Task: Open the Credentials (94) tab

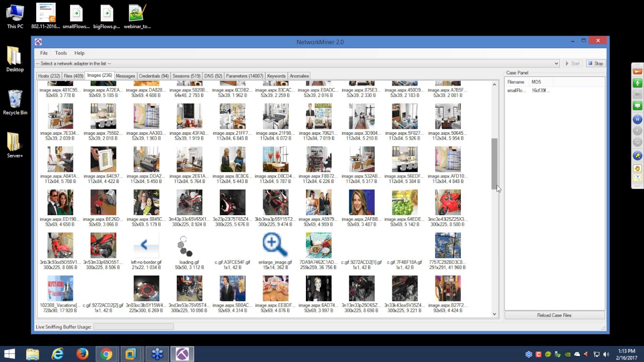Action: click(153, 76)
